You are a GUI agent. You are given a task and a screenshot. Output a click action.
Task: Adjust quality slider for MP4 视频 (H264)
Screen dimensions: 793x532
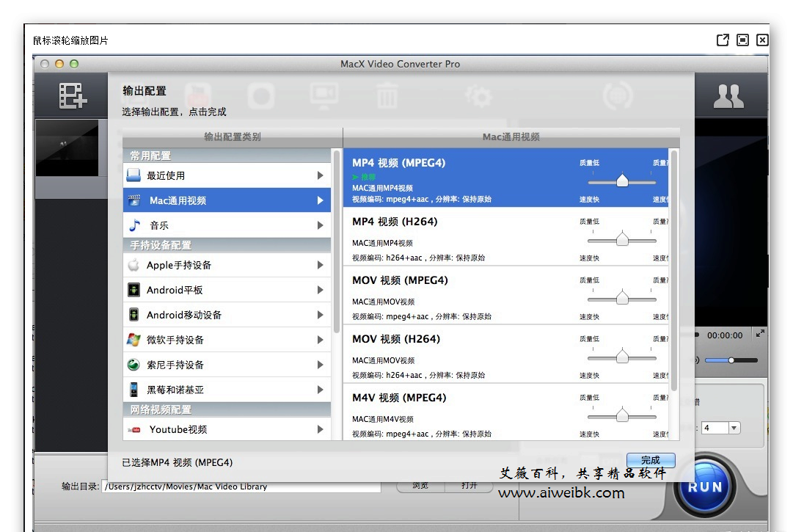[622, 240]
